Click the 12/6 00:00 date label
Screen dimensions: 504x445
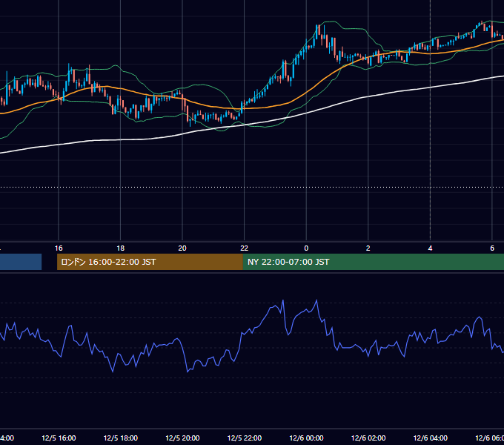click(306, 438)
